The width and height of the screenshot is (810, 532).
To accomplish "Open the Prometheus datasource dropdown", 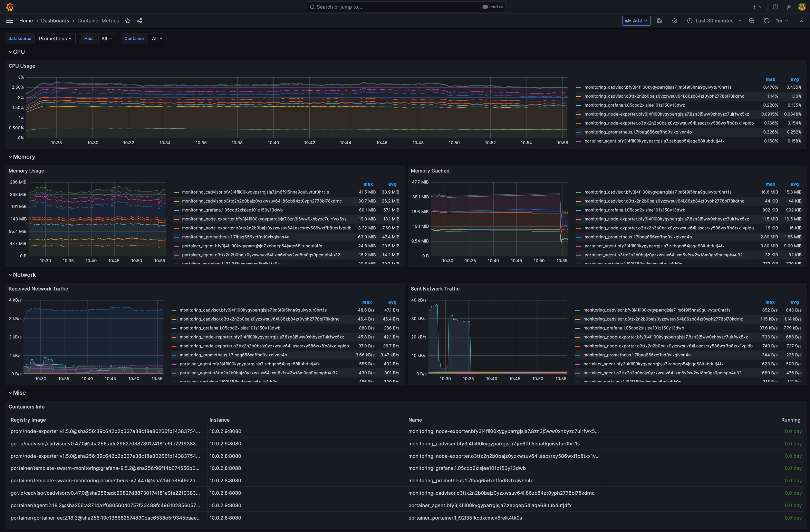I will point(55,39).
